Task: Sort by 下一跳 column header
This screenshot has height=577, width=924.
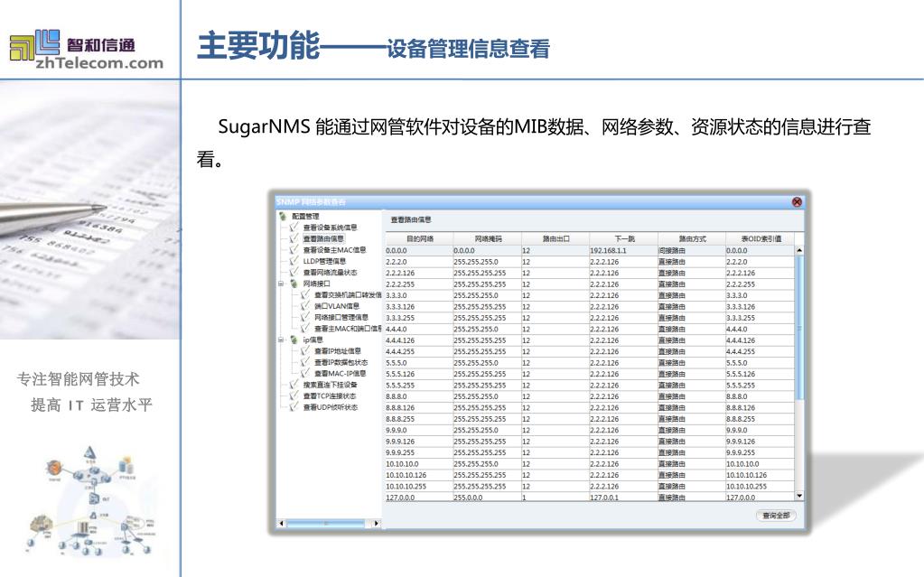Action: coord(624,238)
